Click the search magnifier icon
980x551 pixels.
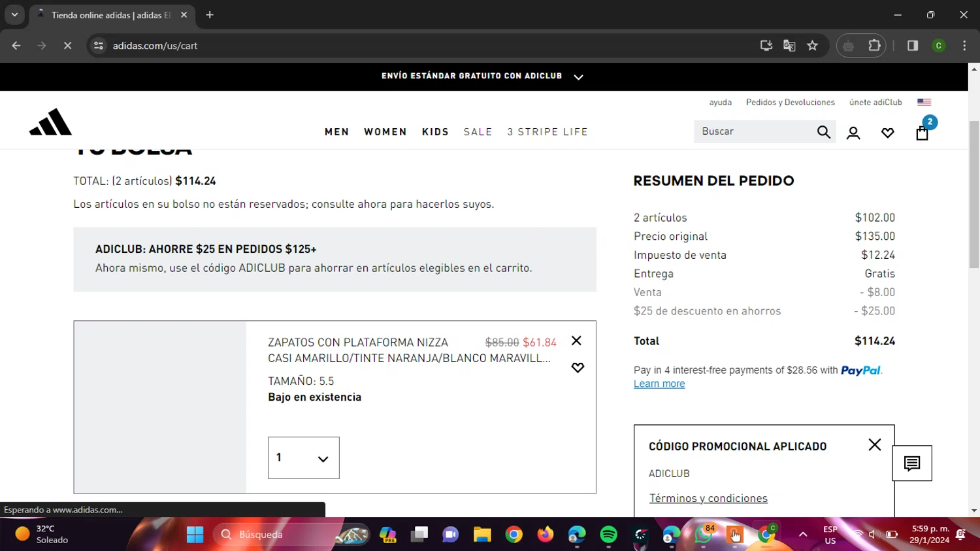(823, 132)
